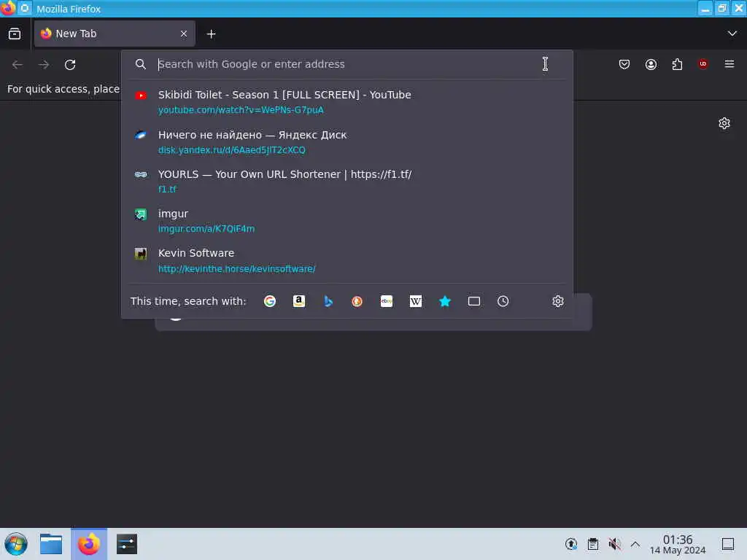Click the address bar search field

(x=347, y=64)
